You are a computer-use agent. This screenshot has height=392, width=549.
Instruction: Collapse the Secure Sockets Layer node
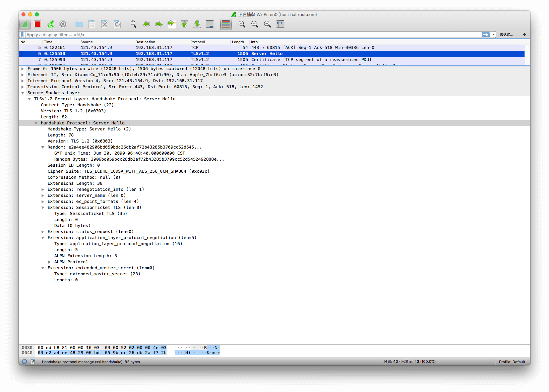point(23,93)
